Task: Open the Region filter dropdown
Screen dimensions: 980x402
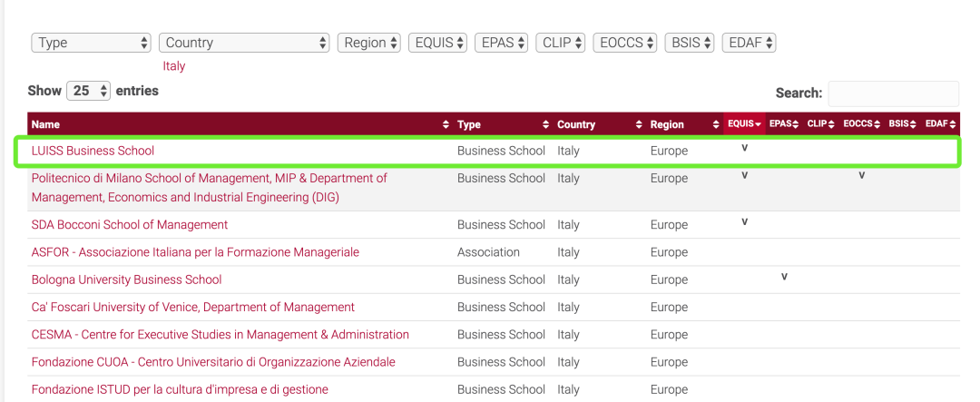Action: pyautogui.click(x=368, y=43)
